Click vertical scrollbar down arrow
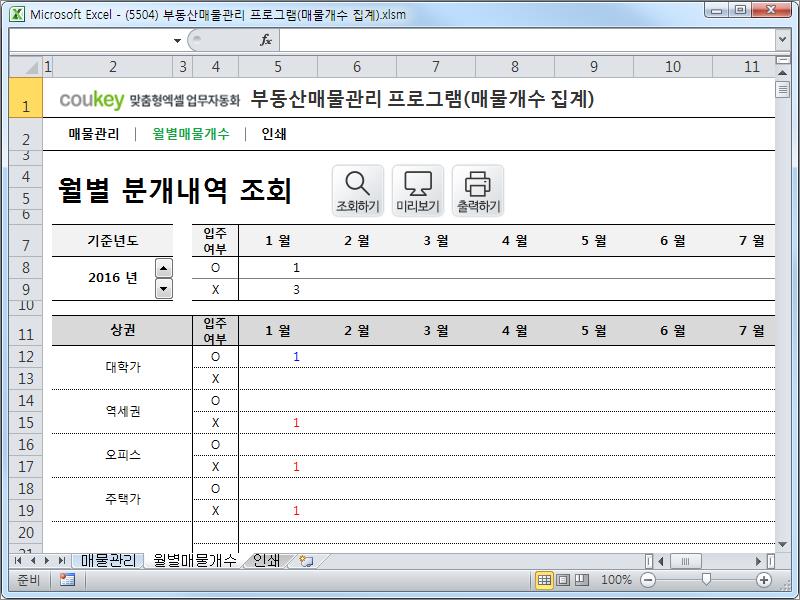 (x=782, y=544)
